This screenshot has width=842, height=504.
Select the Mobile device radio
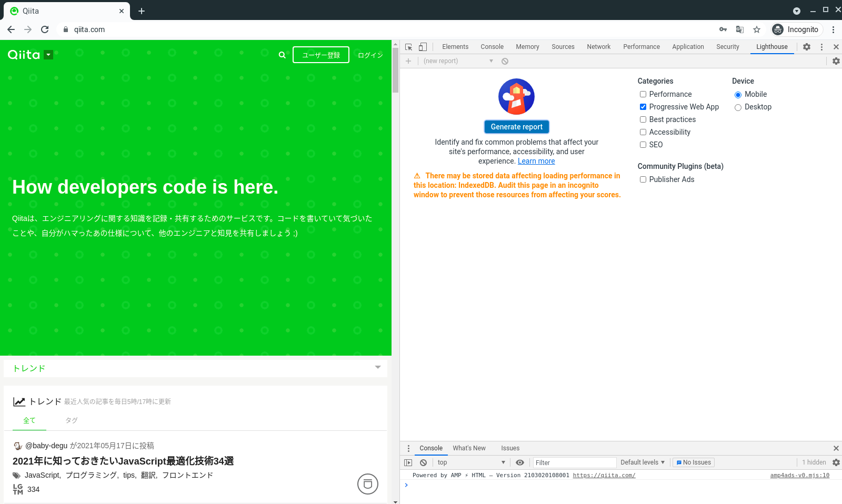(x=738, y=95)
